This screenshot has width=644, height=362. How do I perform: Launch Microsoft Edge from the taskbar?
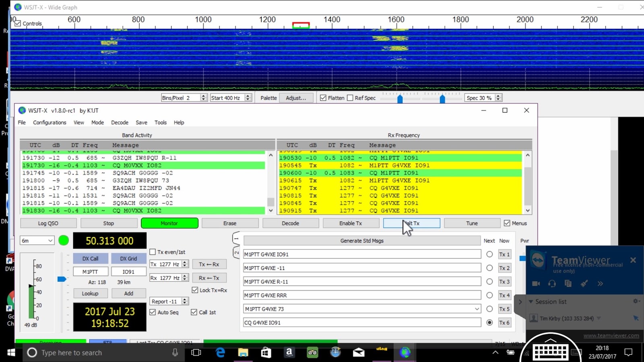[x=220, y=353]
